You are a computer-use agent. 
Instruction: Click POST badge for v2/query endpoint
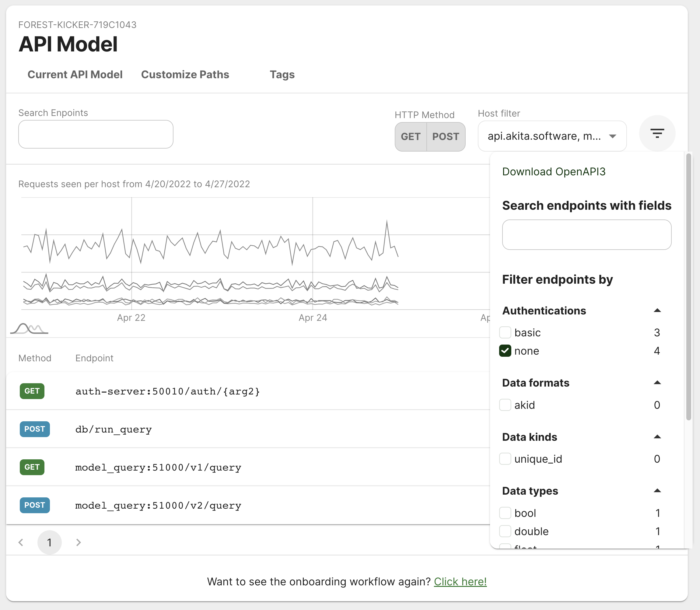[34, 505]
